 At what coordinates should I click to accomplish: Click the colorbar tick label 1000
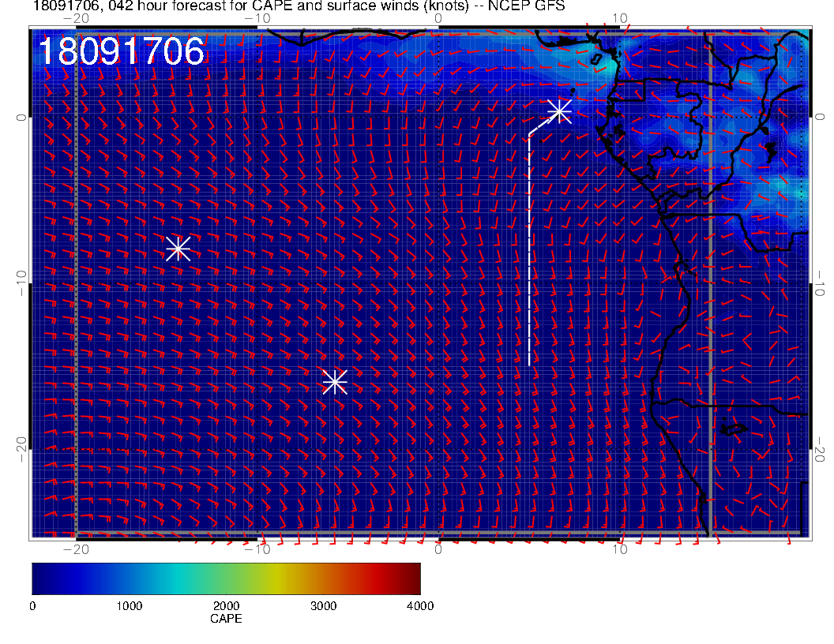pyautogui.click(x=130, y=606)
